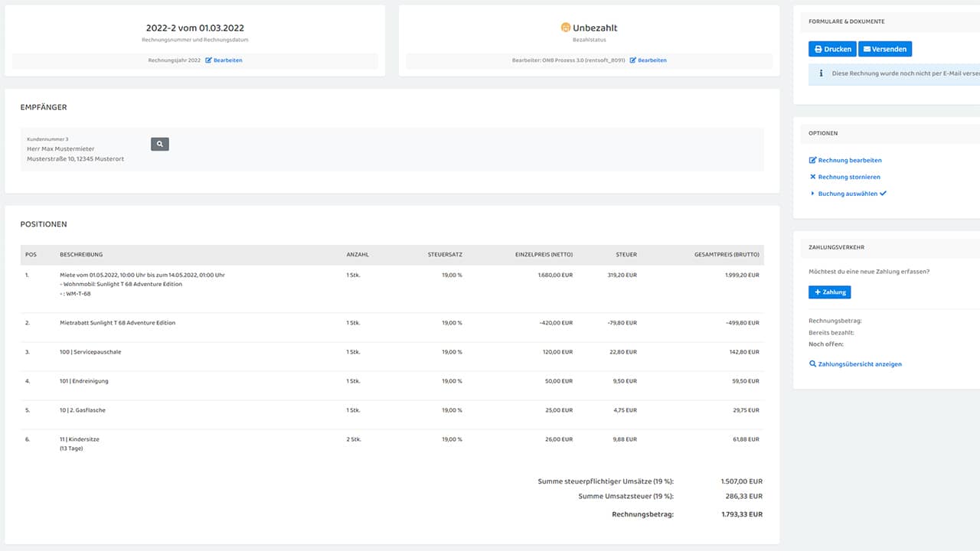Edit the Bearbeiter via Bearbeiten link
Screen dimensions: 980x551
pyautogui.click(x=648, y=60)
